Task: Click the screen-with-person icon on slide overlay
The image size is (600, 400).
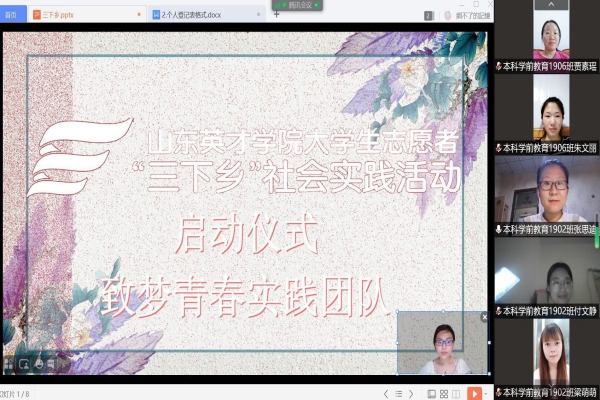Action: [x=24, y=364]
